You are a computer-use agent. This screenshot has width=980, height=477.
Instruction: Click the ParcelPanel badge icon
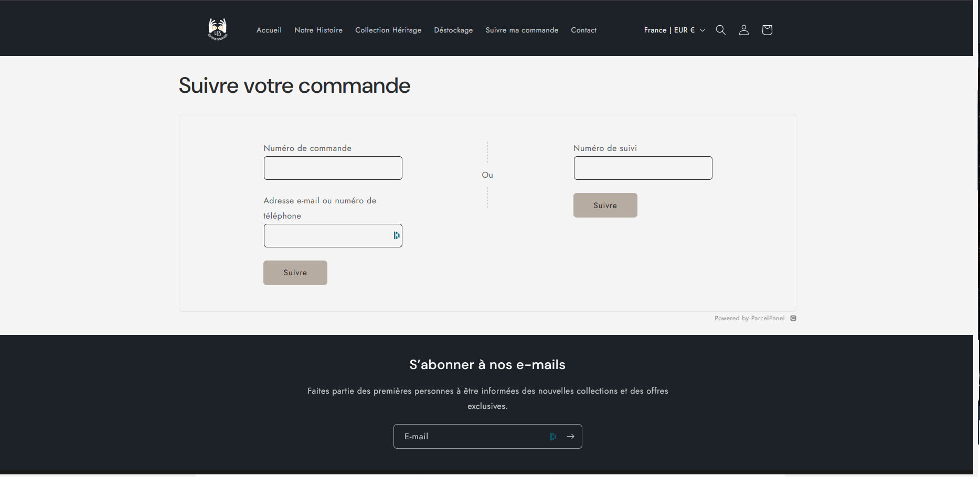click(x=793, y=318)
